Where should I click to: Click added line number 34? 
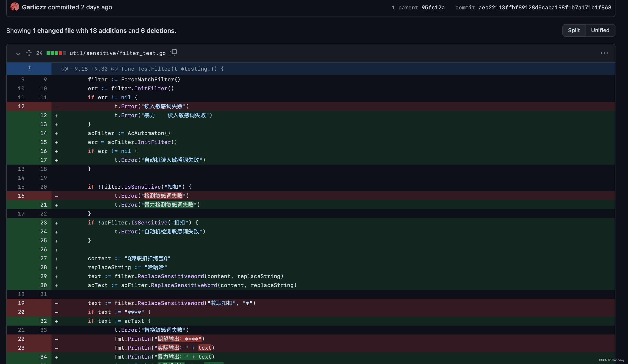(x=44, y=357)
